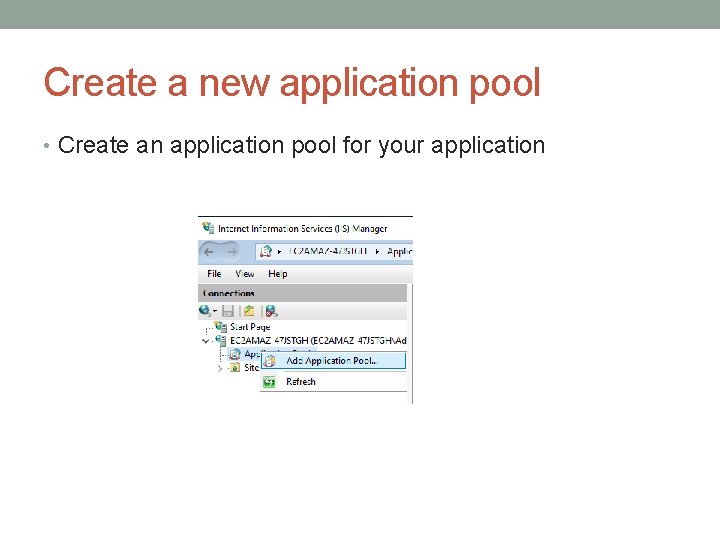Click the green Refresh icon in menu
Screen dimensions: 720x540
pyautogui.click(x=270, y=382)
